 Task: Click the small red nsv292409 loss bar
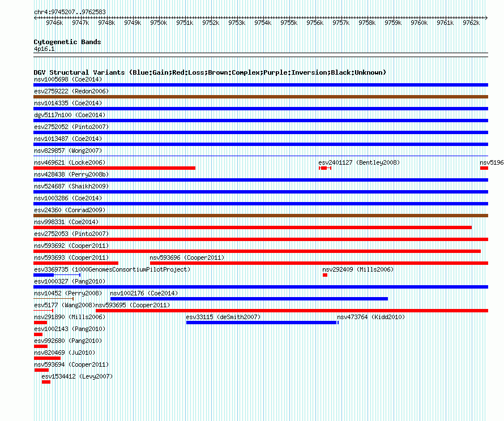325,275
